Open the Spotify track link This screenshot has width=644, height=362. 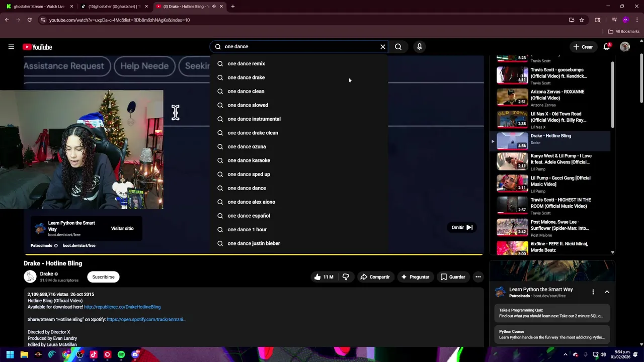(146, 320)
